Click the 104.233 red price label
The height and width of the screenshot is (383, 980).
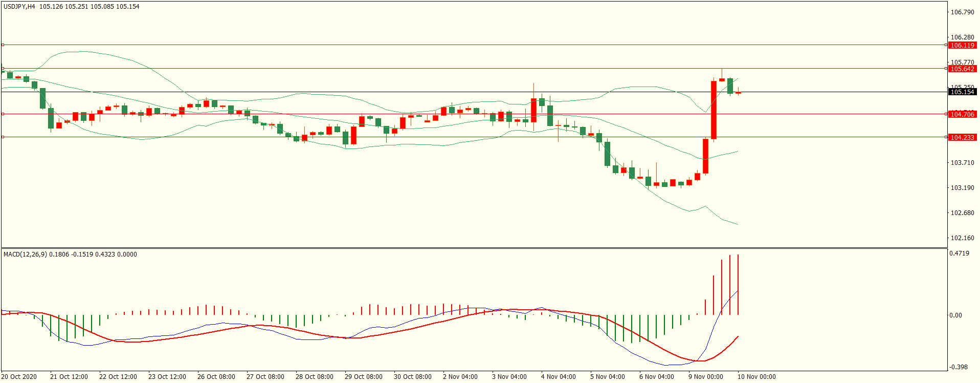click(x=962, y=137)
